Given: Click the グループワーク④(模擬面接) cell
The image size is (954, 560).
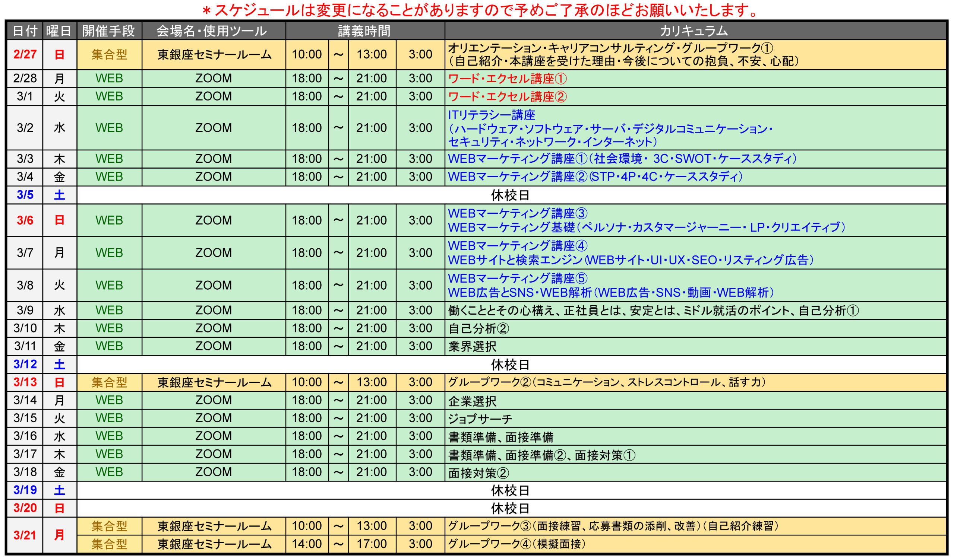Looking at the screenshot, I should point(695,544).
